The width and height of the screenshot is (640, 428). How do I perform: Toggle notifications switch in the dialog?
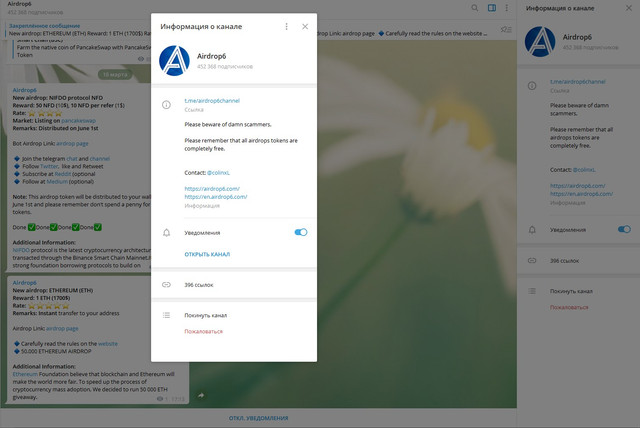301,232
